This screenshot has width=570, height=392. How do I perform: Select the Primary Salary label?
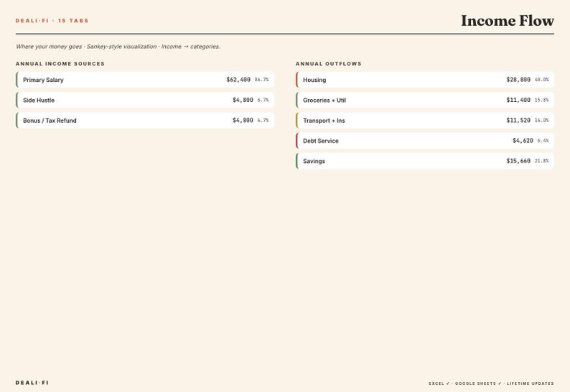tap(43, 80)
